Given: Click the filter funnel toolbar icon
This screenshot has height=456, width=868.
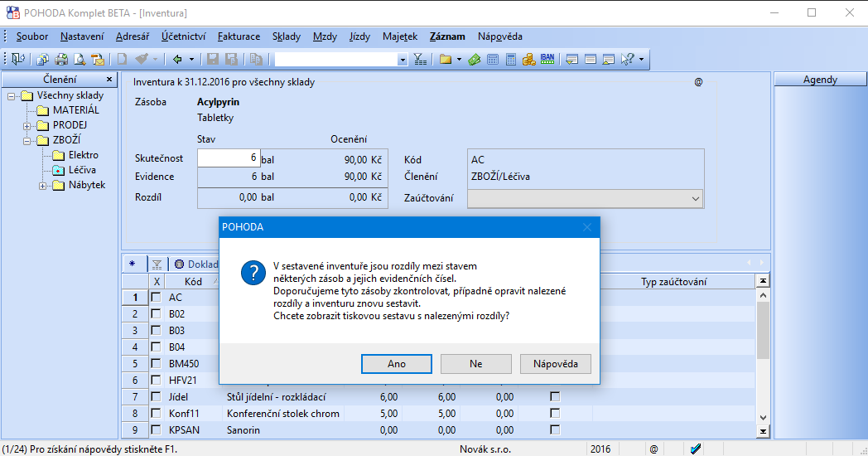Looking at the screenshot, I should click(x=420, y=60).
